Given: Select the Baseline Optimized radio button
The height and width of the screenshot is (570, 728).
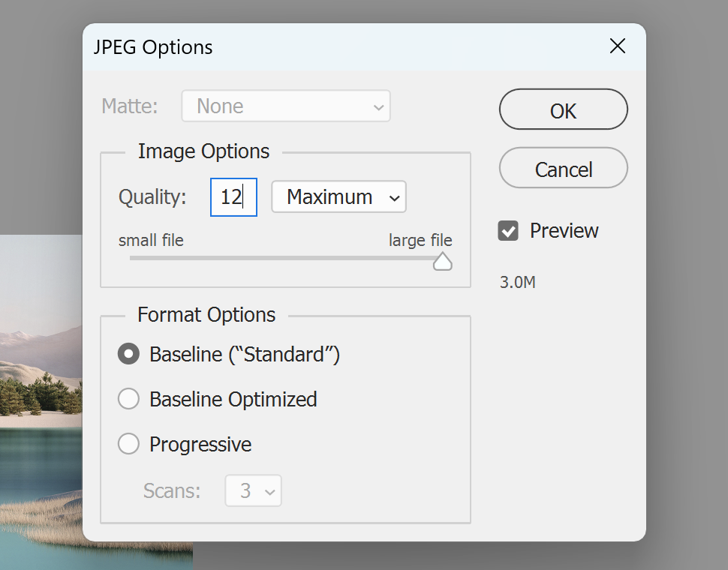Looking at the screenshot, I should pyautogui.click(x=128, y=399).
